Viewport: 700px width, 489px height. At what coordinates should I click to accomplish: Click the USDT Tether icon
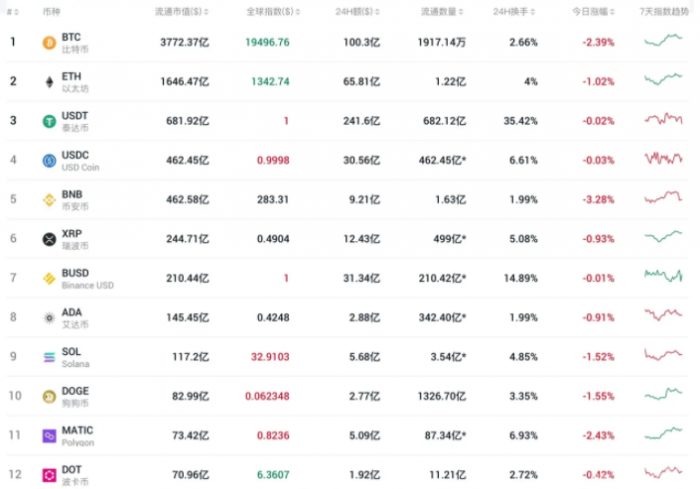point(48,121)
